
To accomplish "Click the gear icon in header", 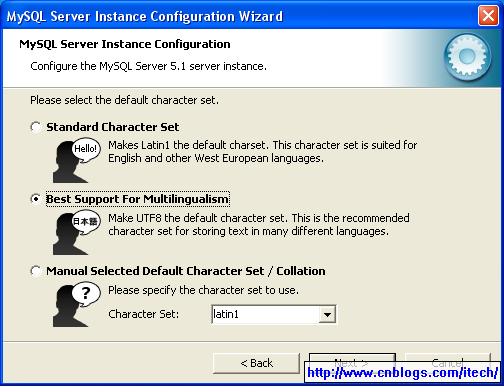I will [x=467, y=57].
